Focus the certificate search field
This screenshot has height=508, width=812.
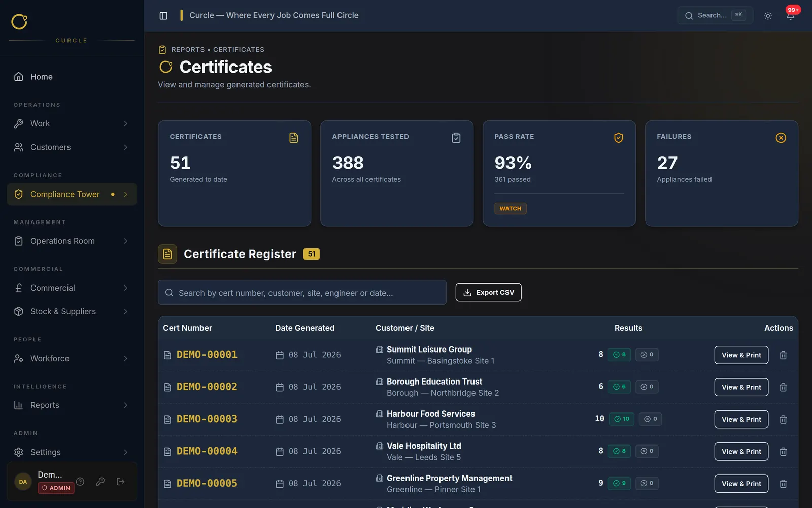pos(302,293)
